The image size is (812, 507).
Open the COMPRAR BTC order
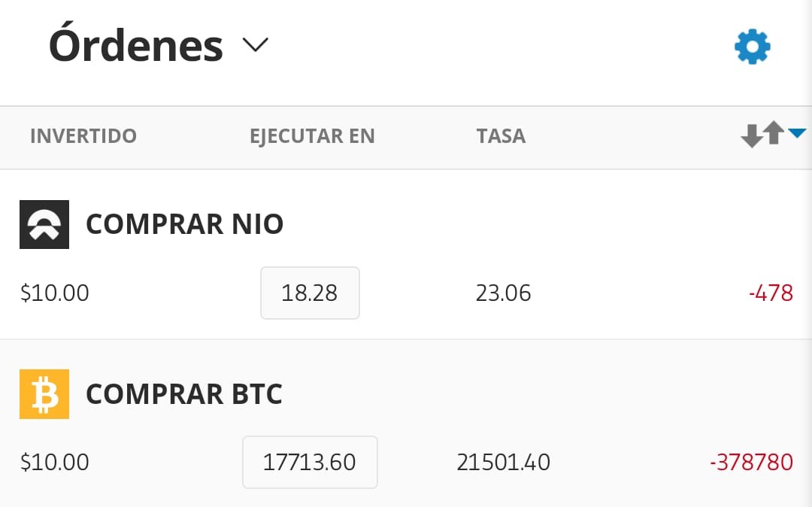[184, 393]
